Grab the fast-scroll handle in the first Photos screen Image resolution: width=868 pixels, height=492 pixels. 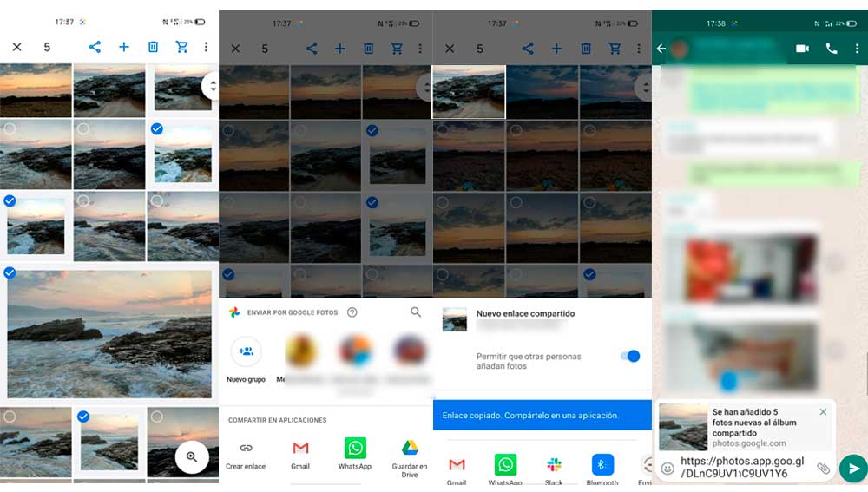[x=211, y=86]
